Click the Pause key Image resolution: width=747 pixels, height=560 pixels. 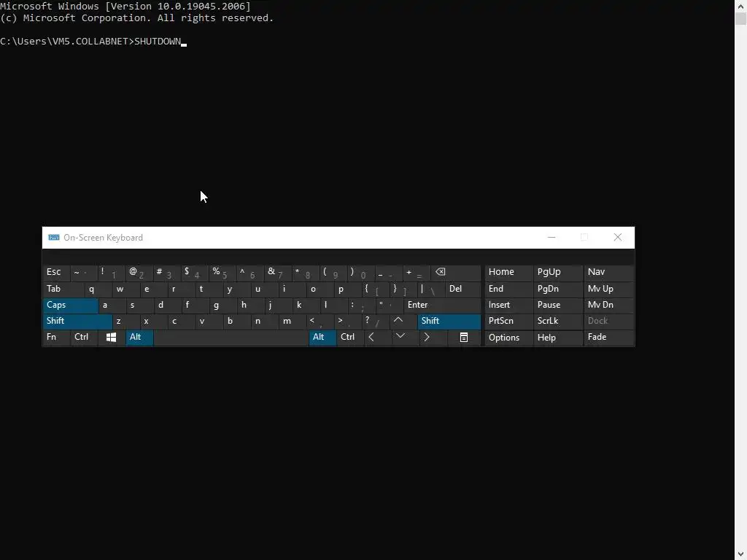(558, 306)
